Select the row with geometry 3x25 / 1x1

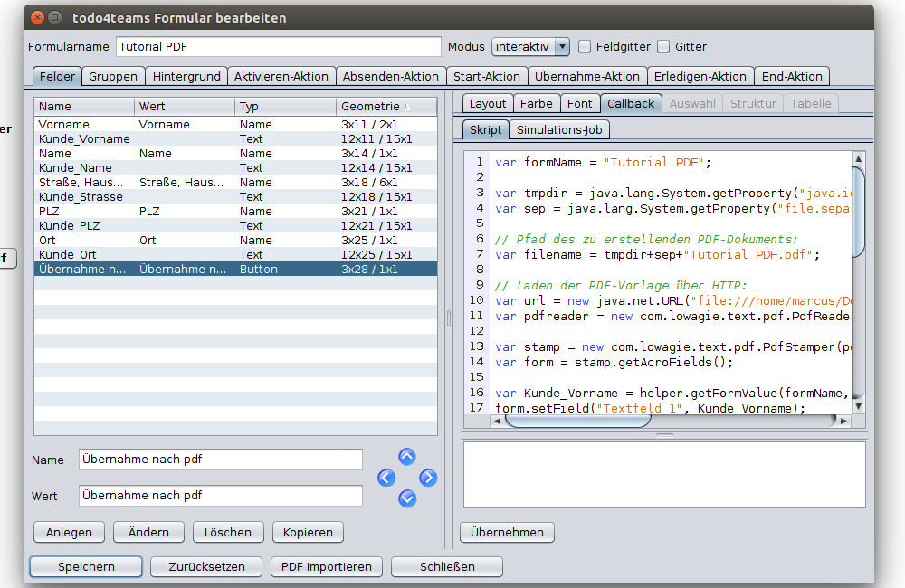(x=235, y=240)
